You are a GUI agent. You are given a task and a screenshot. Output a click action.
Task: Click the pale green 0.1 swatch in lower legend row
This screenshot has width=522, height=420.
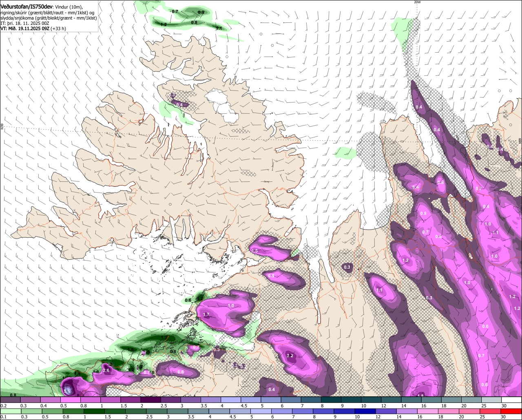[10, 411]
